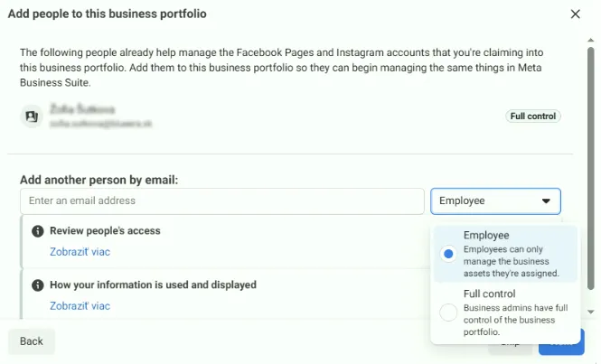This screenshot has width=601, height=364.
Task: Expand Zobraziť viac under Review people's access
Action: coord(80,252)
